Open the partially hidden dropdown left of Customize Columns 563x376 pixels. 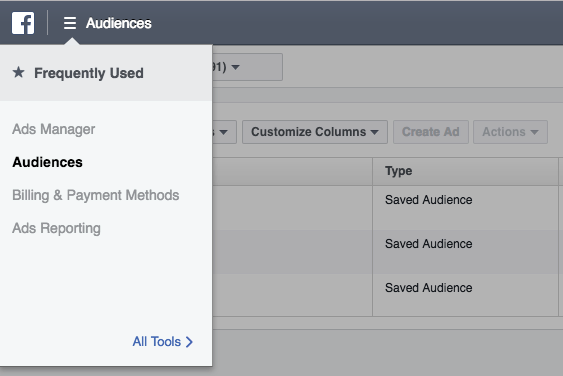tap(224, 132)
